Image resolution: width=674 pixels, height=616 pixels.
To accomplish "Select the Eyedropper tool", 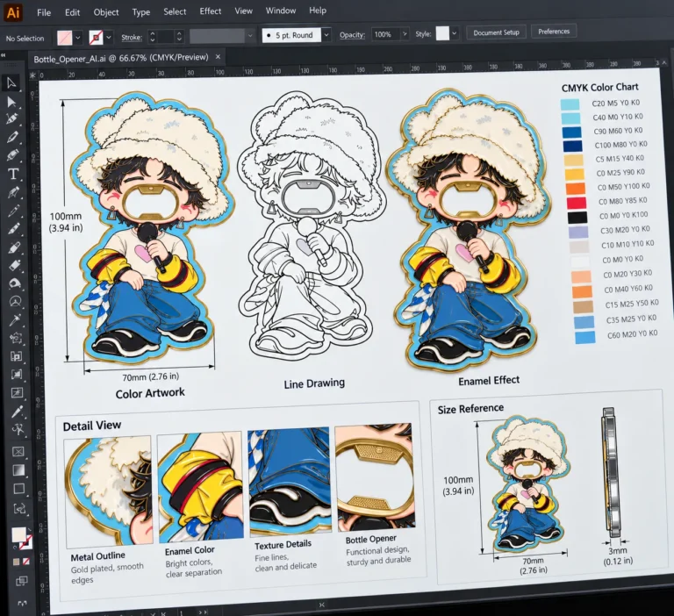I will (15, 319).
